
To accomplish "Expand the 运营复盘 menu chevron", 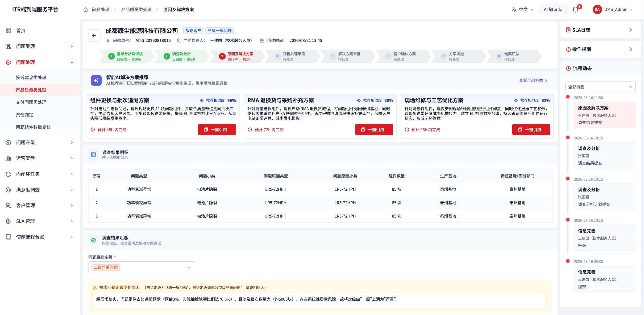I will [72, 158].
